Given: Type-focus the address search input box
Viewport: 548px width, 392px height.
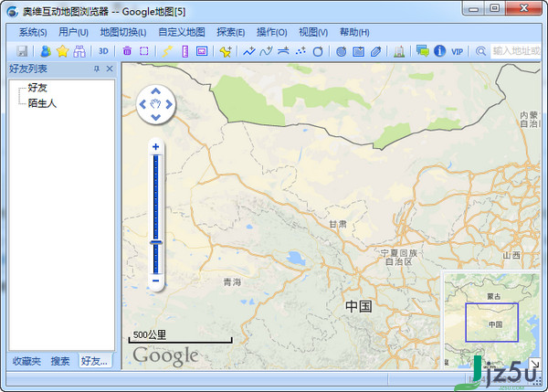Looking at the screenshot, I should tap(516, 51).
